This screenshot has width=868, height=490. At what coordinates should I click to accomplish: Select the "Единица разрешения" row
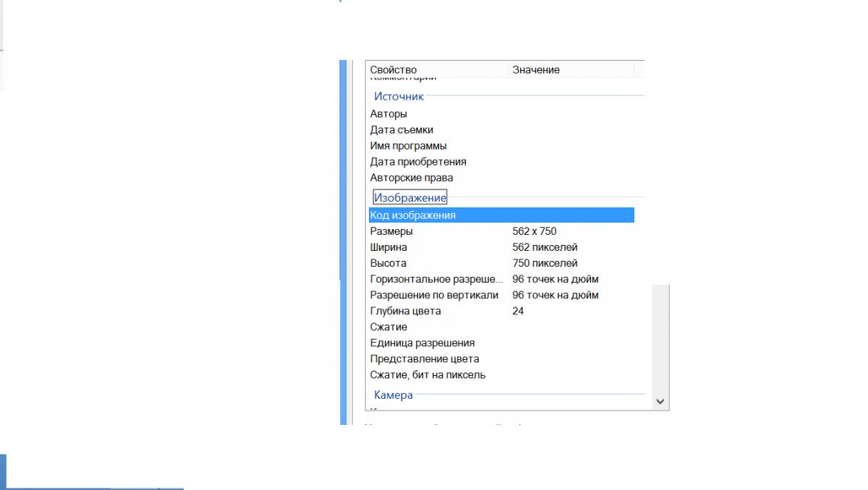coord(422,343)
